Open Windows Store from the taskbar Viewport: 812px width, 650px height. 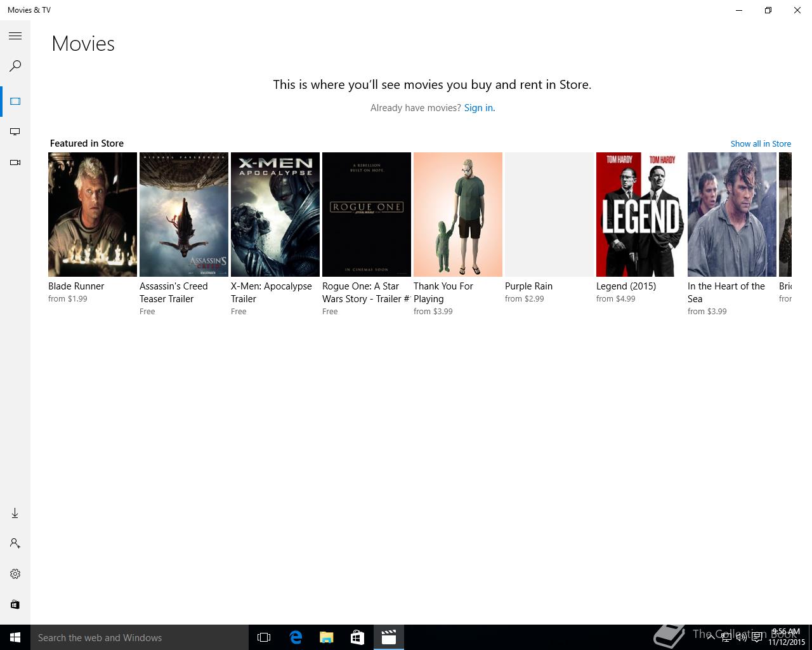point(358,637)
